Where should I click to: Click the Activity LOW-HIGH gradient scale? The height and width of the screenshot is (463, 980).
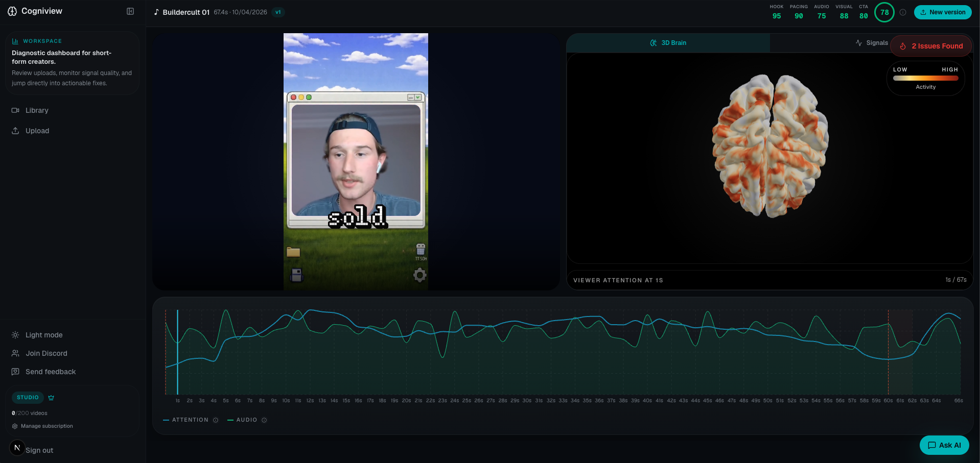(x=925, y=78)
